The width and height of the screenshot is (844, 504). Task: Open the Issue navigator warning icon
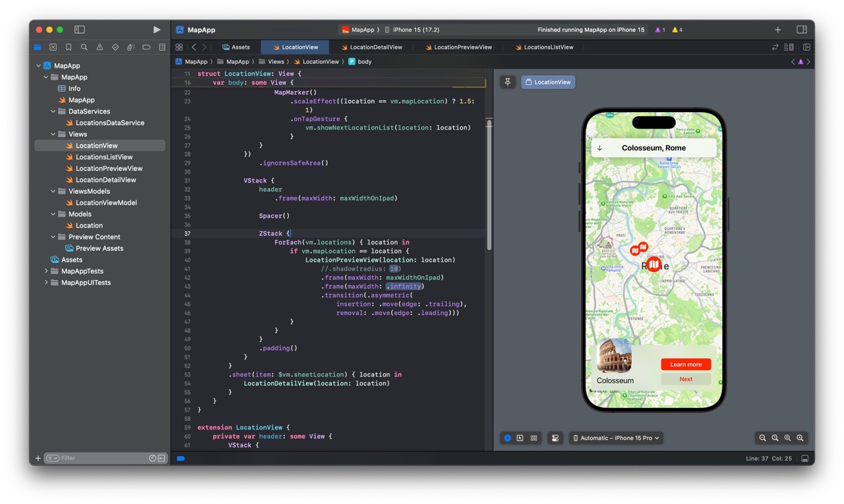tap(100, 47)
